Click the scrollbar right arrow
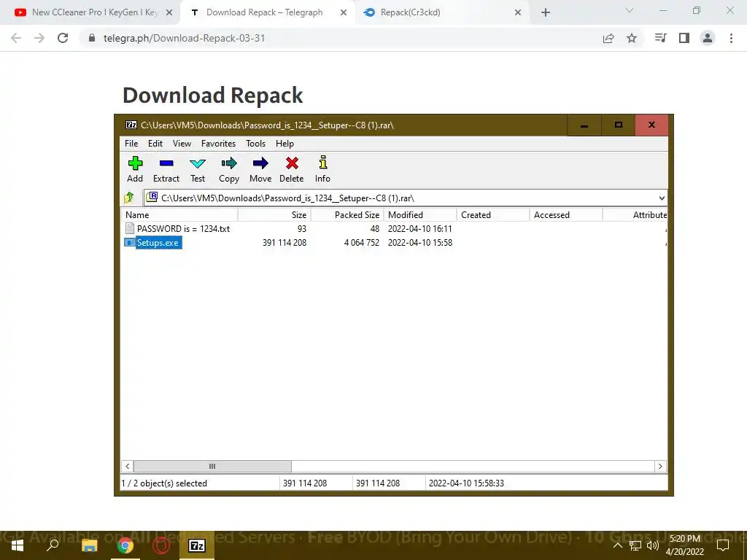Viewport: 747px width, 560px height. pos(660,466)
